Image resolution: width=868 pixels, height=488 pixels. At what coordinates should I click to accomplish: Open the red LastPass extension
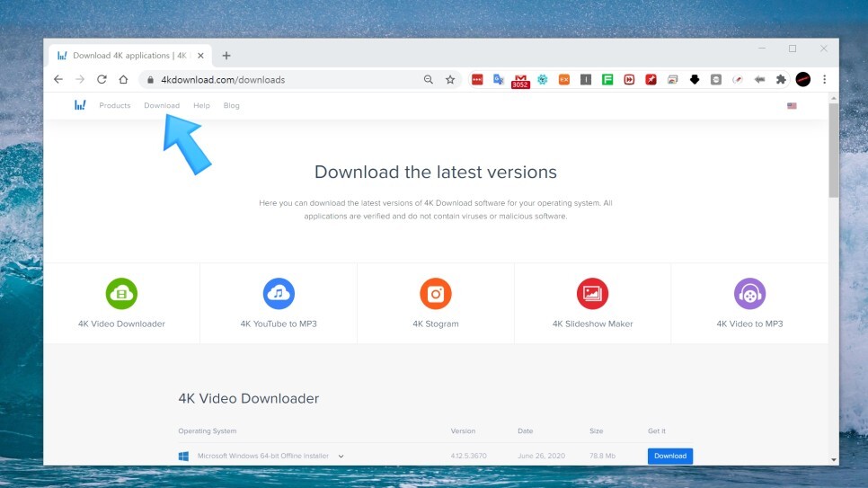477,80
